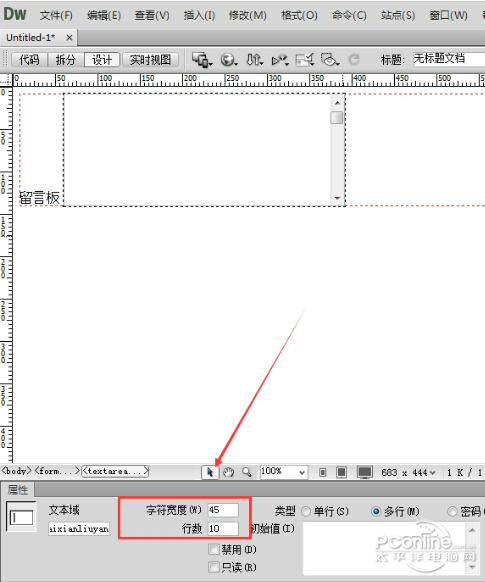Switch to 拆分 split view
This screenshot has height=582, width=485.
[x=65, y=59]
